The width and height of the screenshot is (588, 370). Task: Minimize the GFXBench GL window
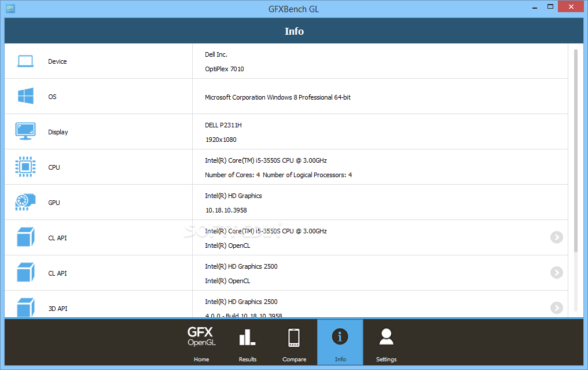click(x=535, y=7)
